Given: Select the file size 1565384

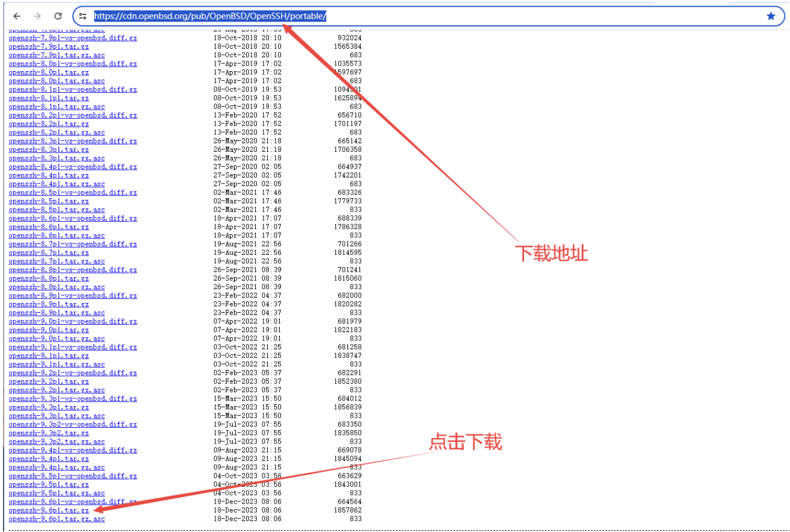Looking at the screenshot, I should (348, 46).
